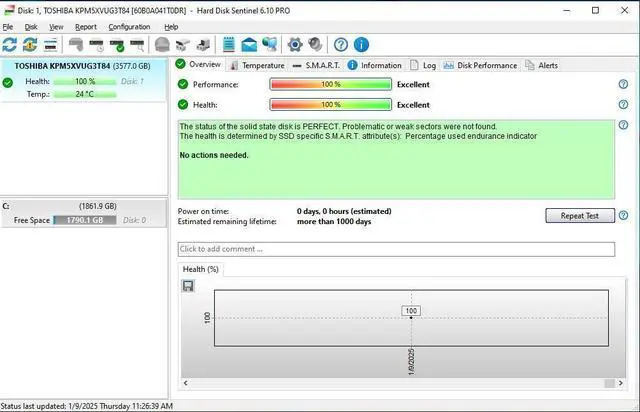Select the TOSHIBA KPM5XVUG3T84 disk entry
The width and height of the screenshot is (640, 412).
click(83, 66)
